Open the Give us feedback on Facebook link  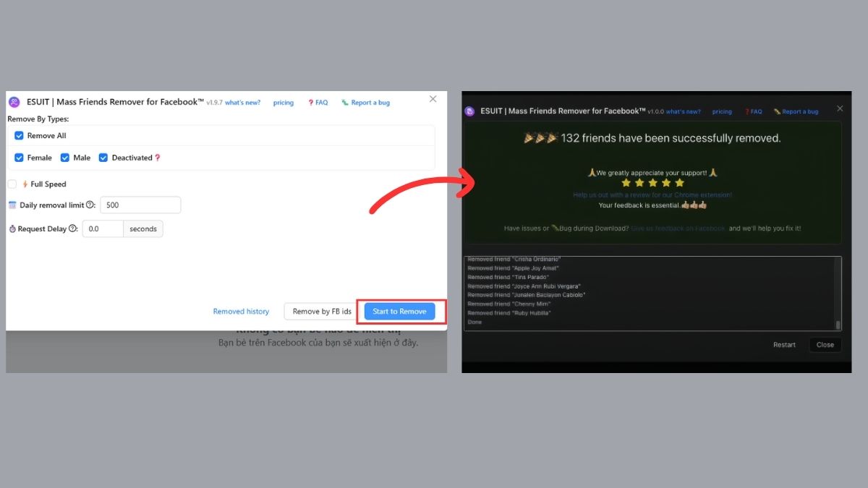(678, 228)
